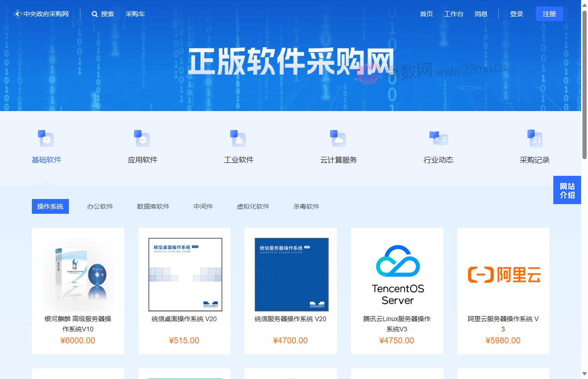The width and height of the screenshot is (588, 379).
Task: Open the 网站介绍 side panel
Action: [x=567, y=190]
